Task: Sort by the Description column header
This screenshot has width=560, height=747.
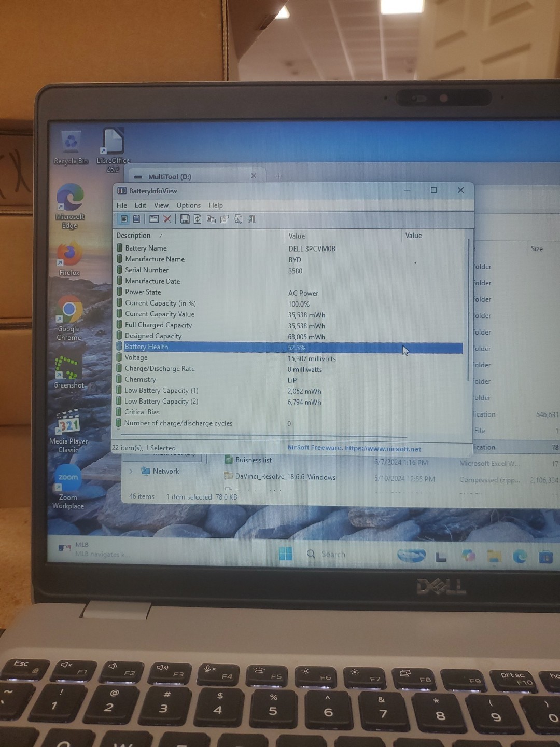Action: (x=199, y=236)
